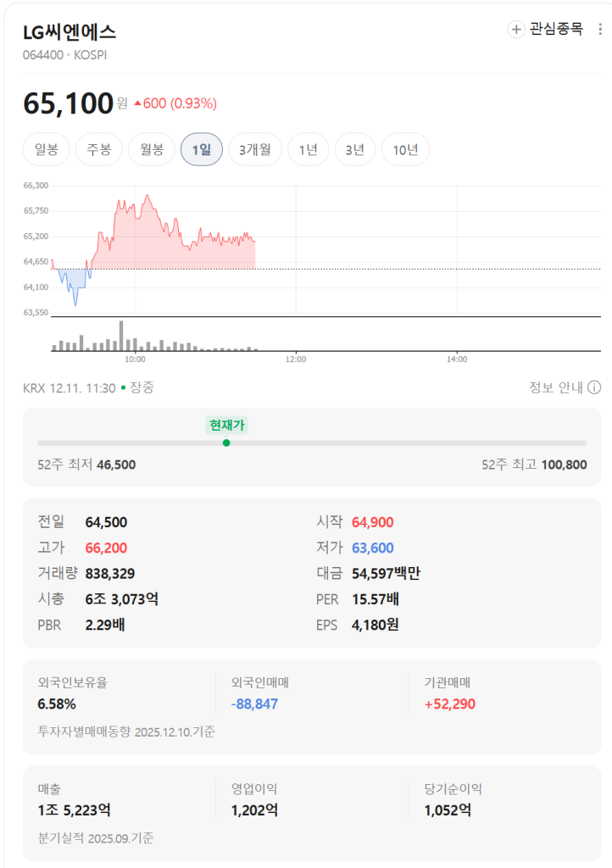Click the tallest volume bar near 10:00
Image resolution: width=612 pixels, height=868 pixels.
point(121,337)
